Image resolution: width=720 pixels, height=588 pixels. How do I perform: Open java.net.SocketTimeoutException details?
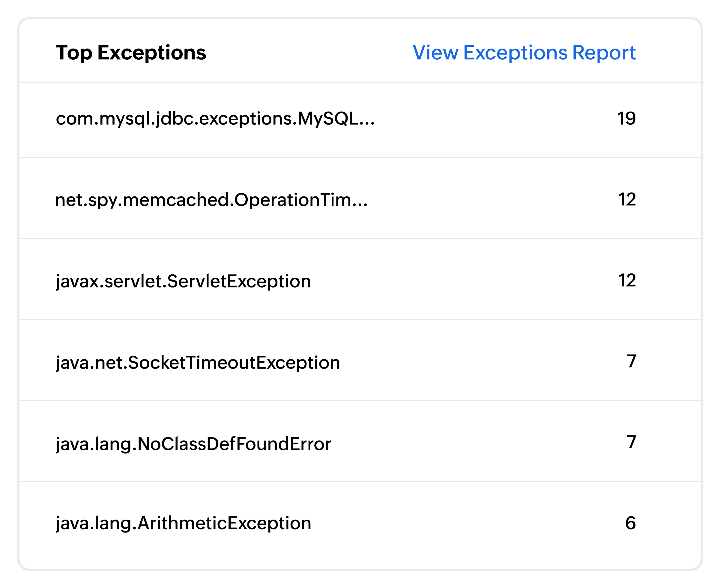click(198, 363)
